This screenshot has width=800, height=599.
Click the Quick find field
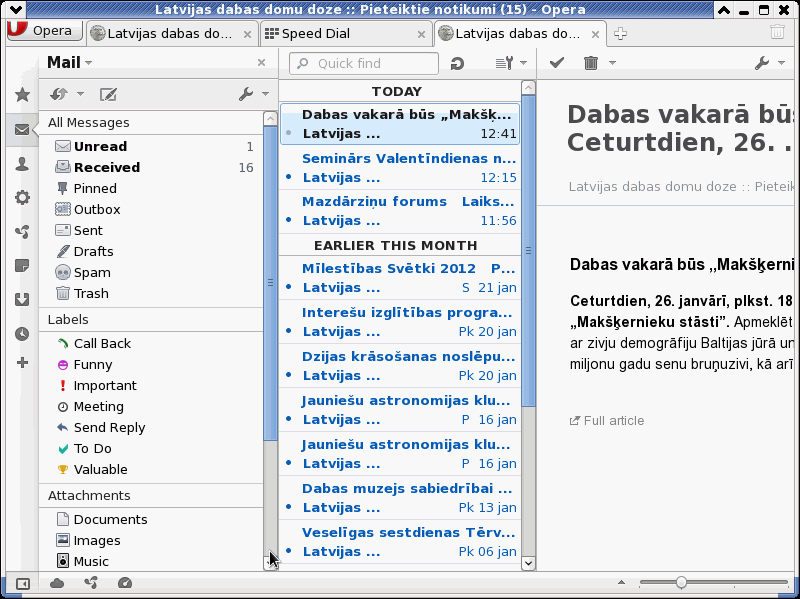coord(364,63)
